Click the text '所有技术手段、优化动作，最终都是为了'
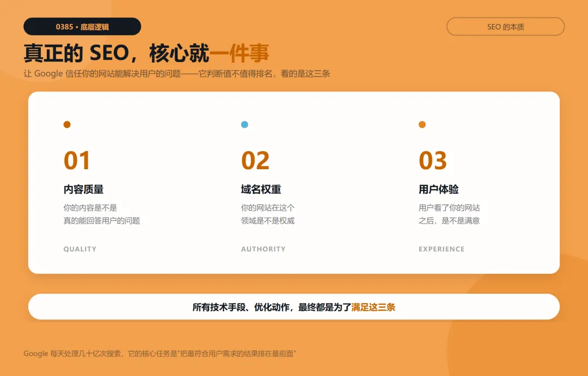Screen dimensions: 588x376 pyautogui.click(x=272, y=307)
